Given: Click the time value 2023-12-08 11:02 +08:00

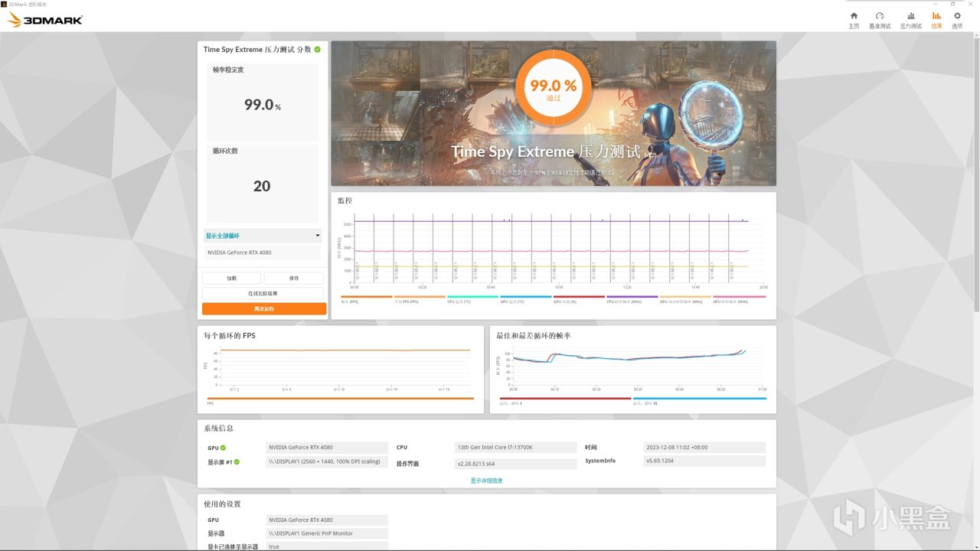Looking at the screenshot, I should pyautogui.click(x=704, y=448).
